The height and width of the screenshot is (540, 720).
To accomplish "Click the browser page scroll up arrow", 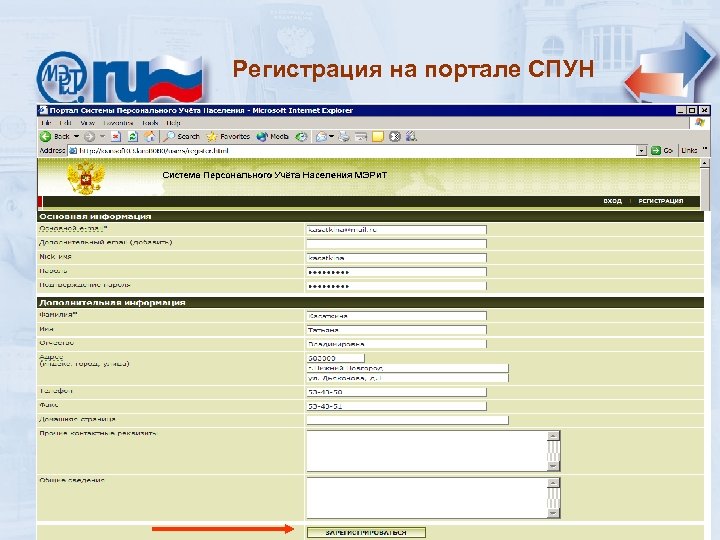I will point(705,163).
